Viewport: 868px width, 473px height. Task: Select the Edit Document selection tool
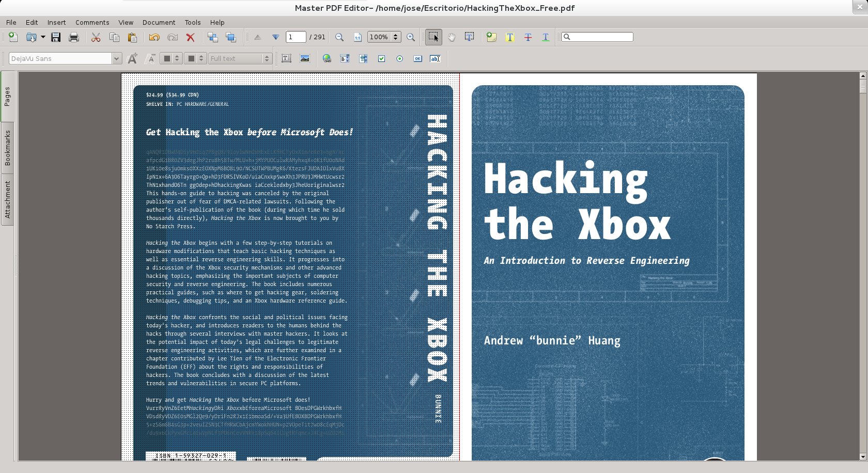tap(433, 37)
